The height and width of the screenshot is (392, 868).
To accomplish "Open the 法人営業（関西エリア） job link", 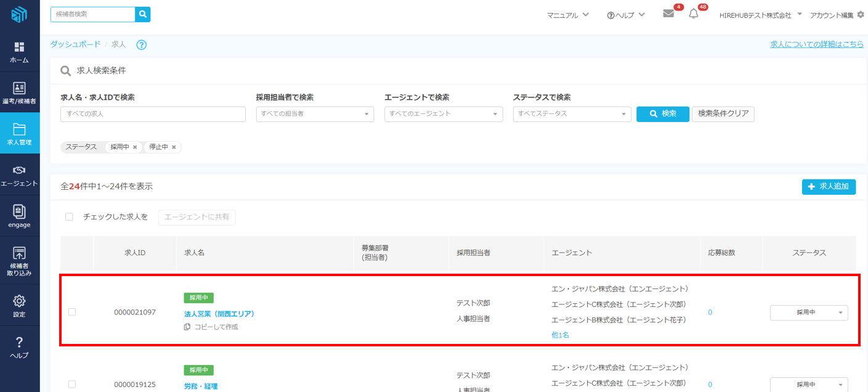I will click(x=219, y=314).
